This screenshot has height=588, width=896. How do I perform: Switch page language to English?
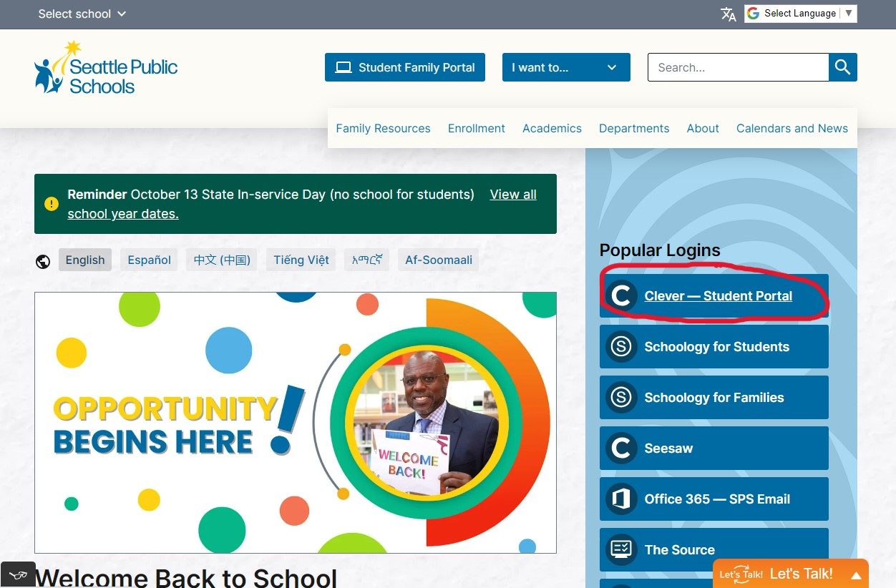point(85,260)
